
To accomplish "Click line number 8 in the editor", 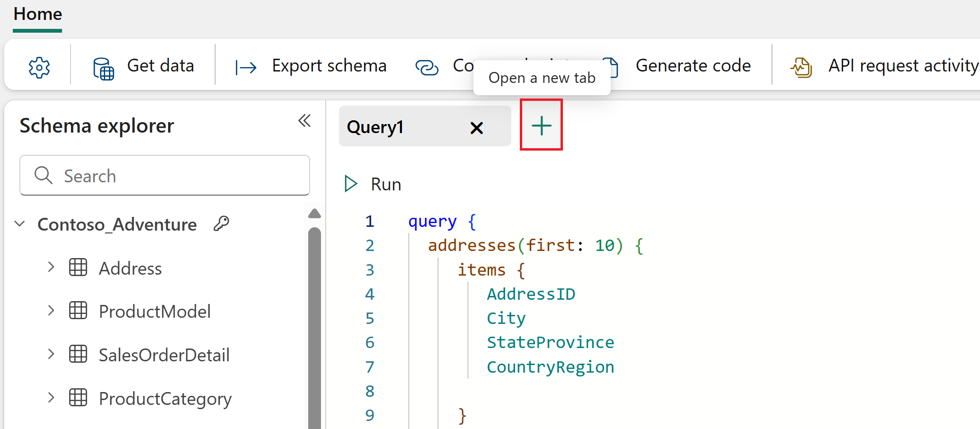I will click(370, 391).
